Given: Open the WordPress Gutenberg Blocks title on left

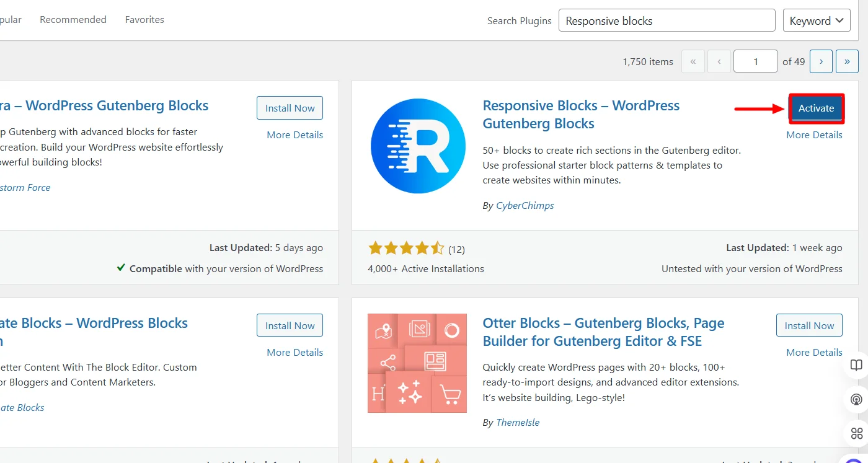Looking at the screenshot, I should point(104,105).
